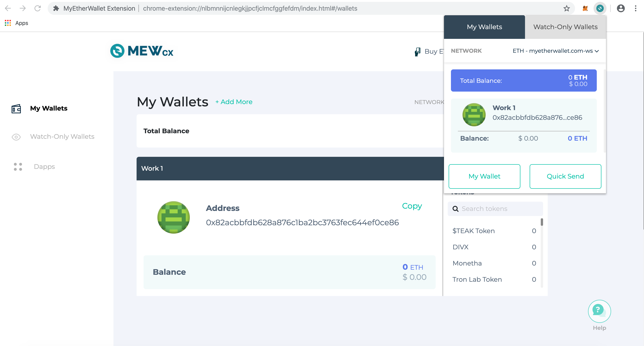Click My Wallet button in popup

(484, 176)
